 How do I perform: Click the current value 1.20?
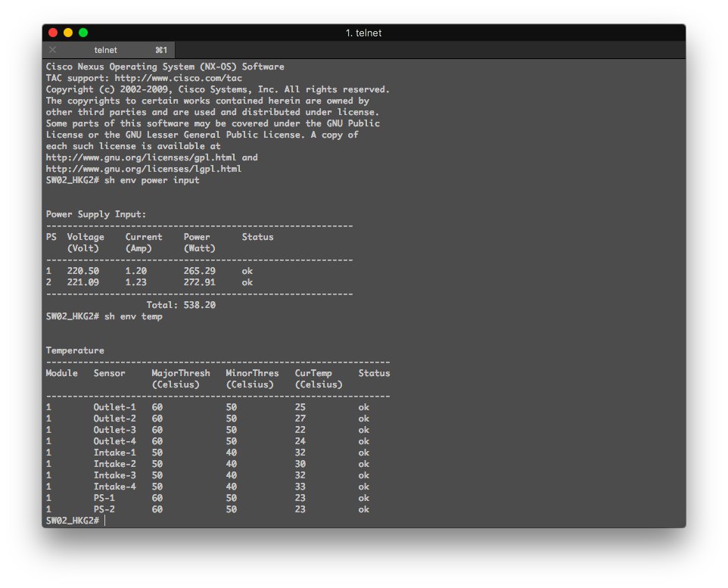point(136,271)
